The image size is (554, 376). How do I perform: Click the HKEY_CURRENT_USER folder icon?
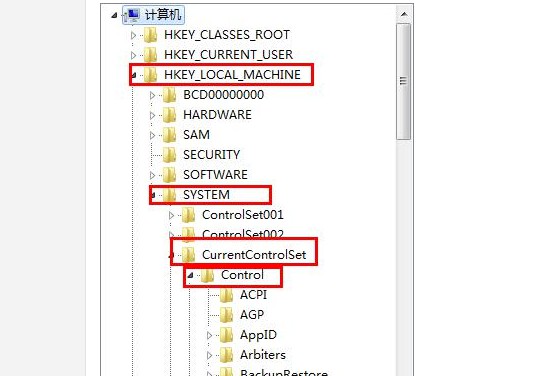pyautogui.click(x=151, y=55)
